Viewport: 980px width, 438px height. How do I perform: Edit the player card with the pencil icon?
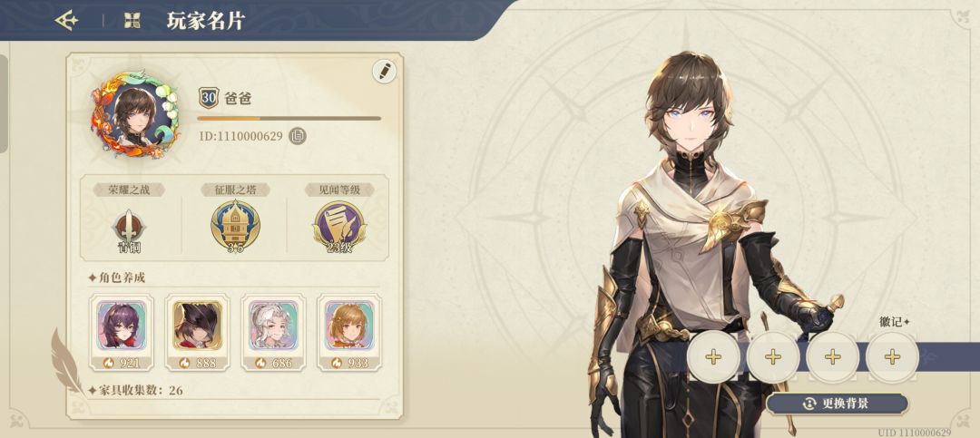coord(385,71)
